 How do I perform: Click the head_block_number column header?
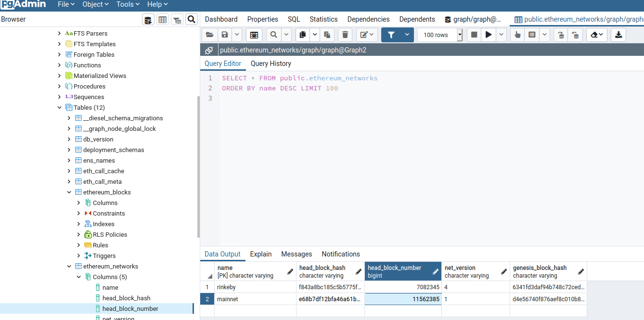(x=403, y=271)
